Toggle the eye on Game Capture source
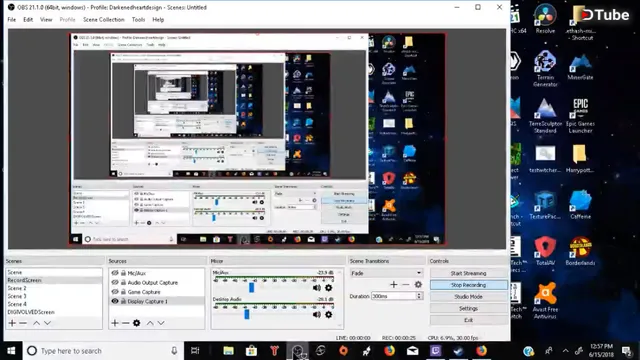This screenshot has height=360, width=640. [x=115, y=292]
